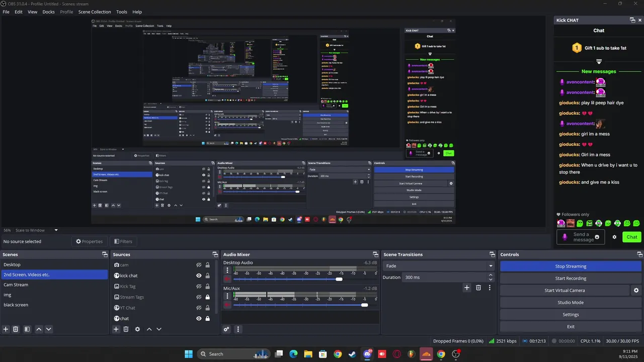Image resolution: width=644 pixels, height=362 pixels.
Task: Open the Fade transition dropdown
Action: pos(439,266)
